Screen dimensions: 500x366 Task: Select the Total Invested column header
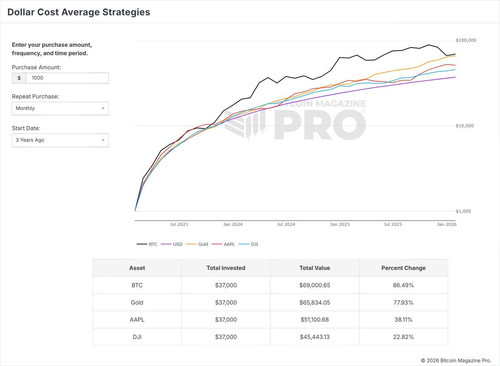226,268
